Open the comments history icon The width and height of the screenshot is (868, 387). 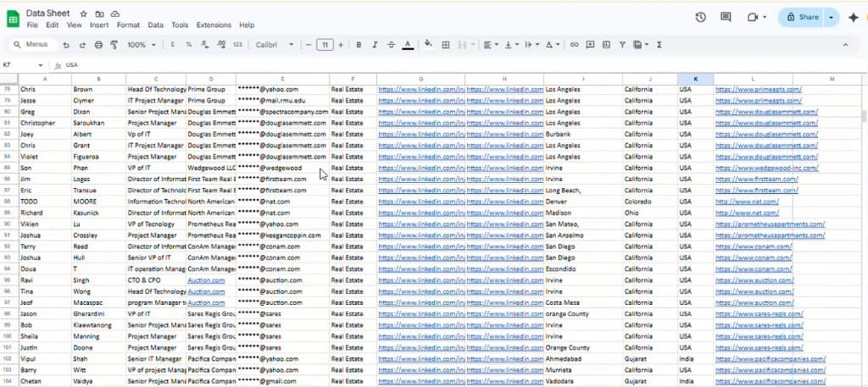click(726, 17)
